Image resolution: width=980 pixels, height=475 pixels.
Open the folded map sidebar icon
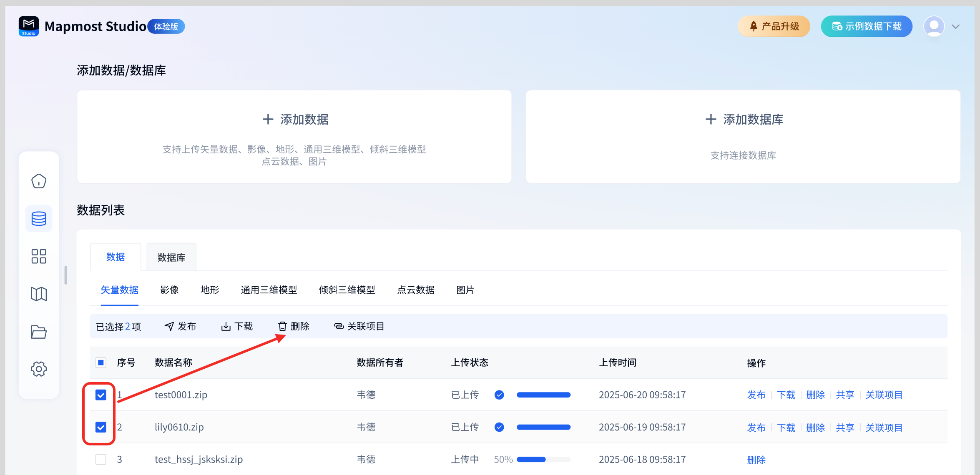39,294
